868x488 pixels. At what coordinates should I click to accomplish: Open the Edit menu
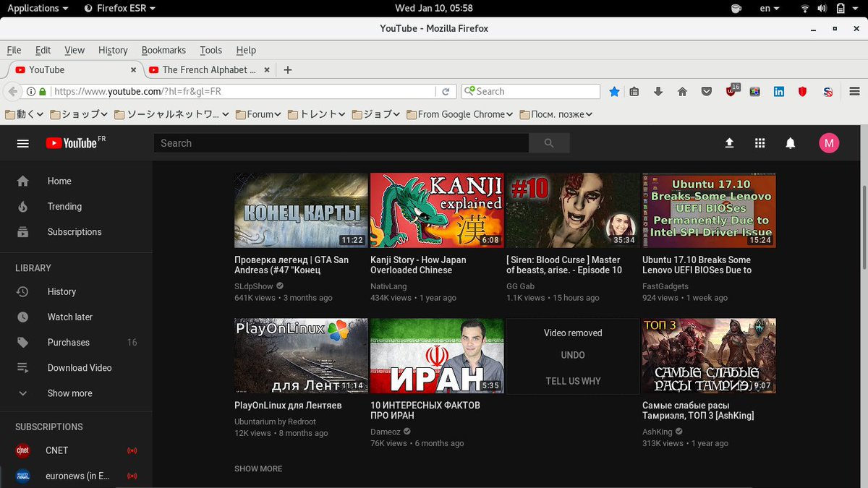pyautogui.click(x=43, y=50)
